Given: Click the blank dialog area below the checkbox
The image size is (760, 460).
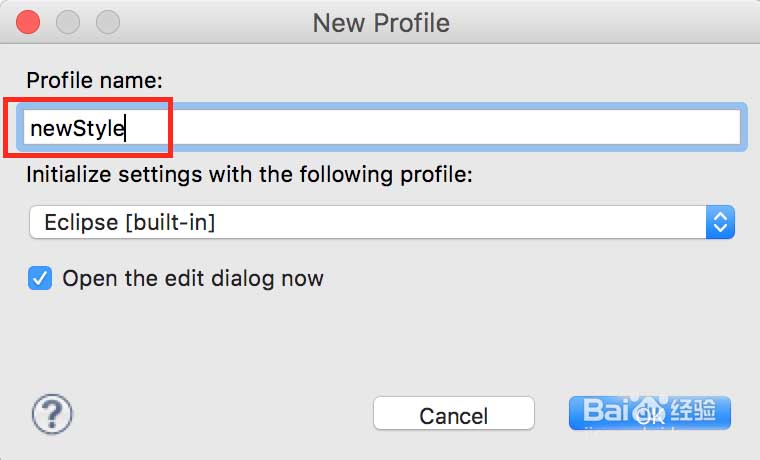Looking at the screenshot, I should (x=380, y=340).
